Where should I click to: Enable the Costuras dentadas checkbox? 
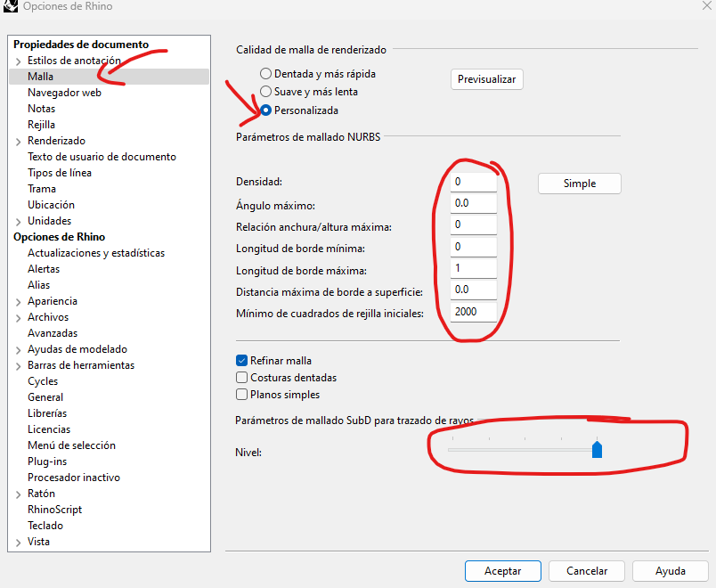click(x=241, y=378)
